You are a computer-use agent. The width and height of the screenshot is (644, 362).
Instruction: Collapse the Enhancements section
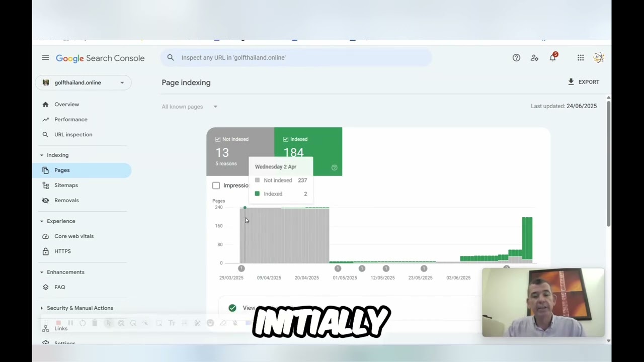(x=63, y=273)
